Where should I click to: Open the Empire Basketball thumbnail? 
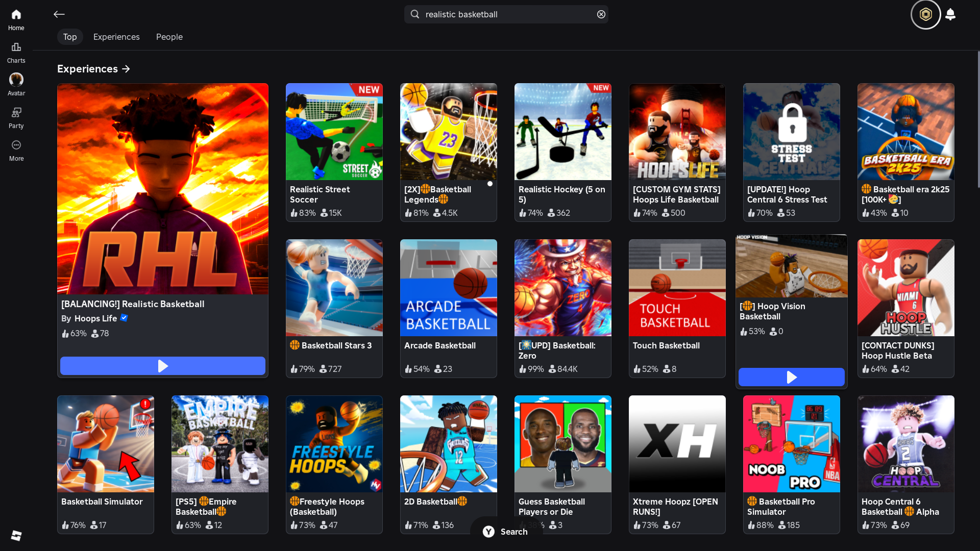pos(220,444)
